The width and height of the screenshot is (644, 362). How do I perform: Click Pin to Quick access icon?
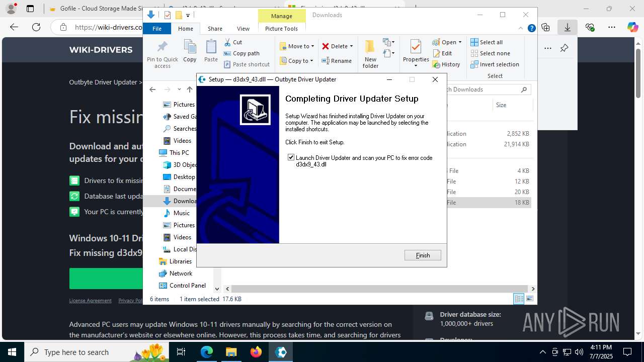[162, 54]
